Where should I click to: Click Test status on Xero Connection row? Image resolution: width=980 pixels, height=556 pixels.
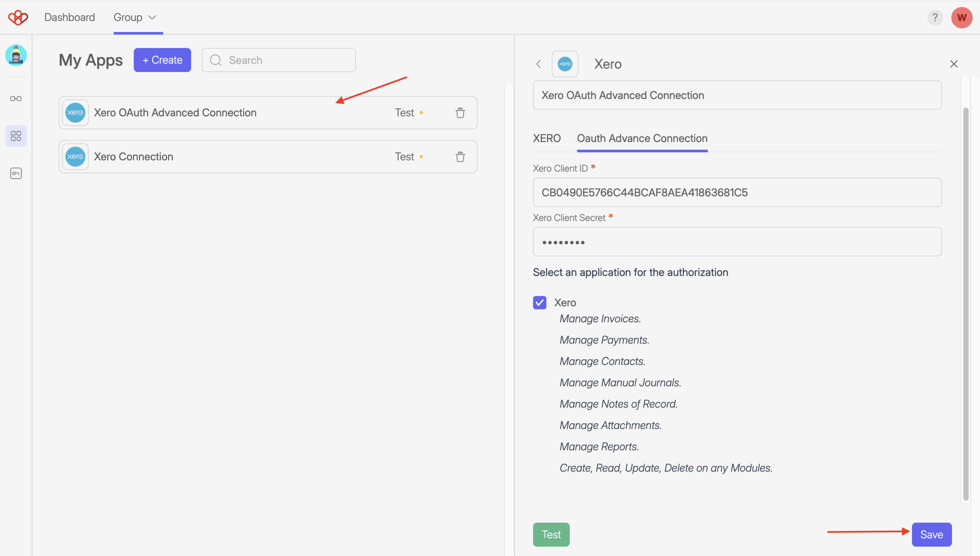[x=408, y=157]
